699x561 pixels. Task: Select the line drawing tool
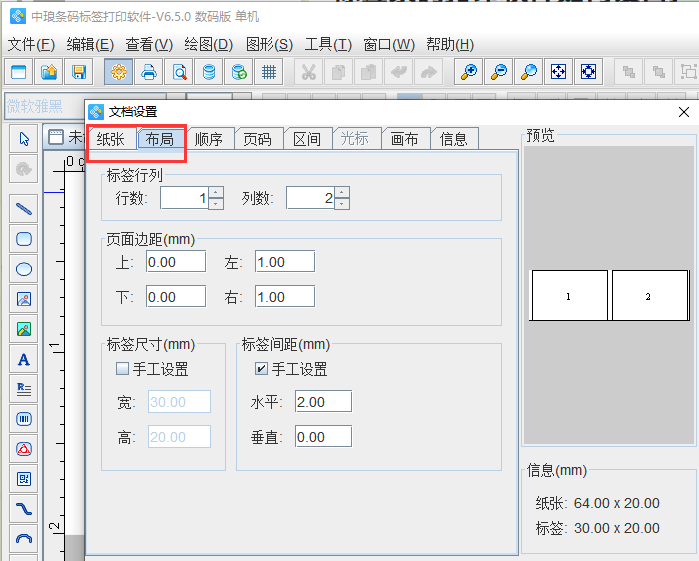point(25,209)
